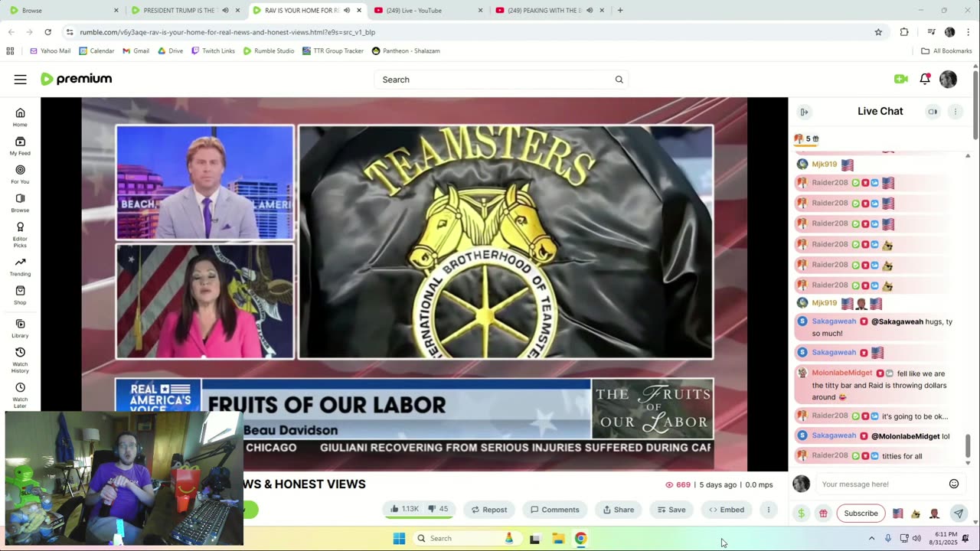The image size is (980, 551).
Task: Open a new browser tab
Action: tap(620, 11)
